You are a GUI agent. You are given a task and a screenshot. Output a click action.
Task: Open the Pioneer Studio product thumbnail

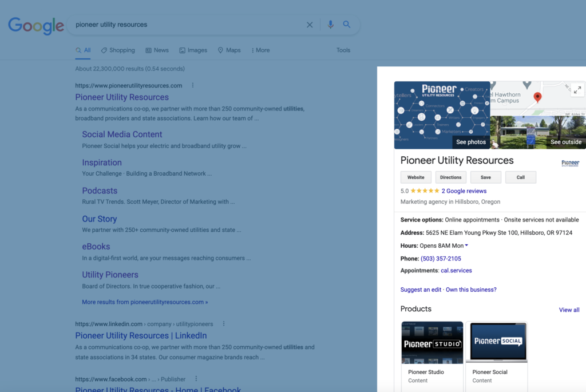tap(432, 343)
